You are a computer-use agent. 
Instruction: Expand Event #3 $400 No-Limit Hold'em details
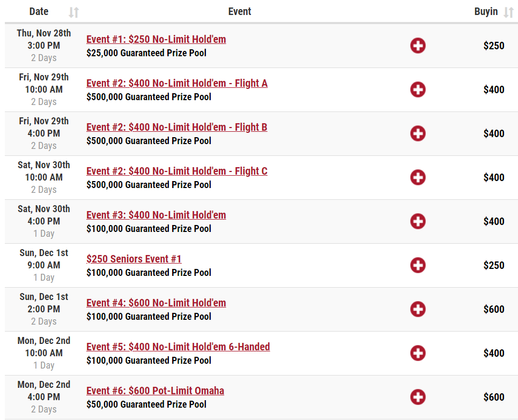pos(418,221)
